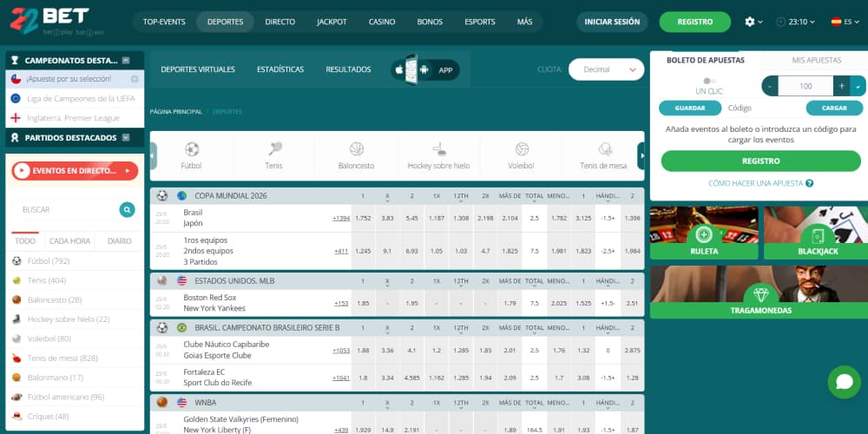Open Blackjack casino game tile

coord(818,233)
